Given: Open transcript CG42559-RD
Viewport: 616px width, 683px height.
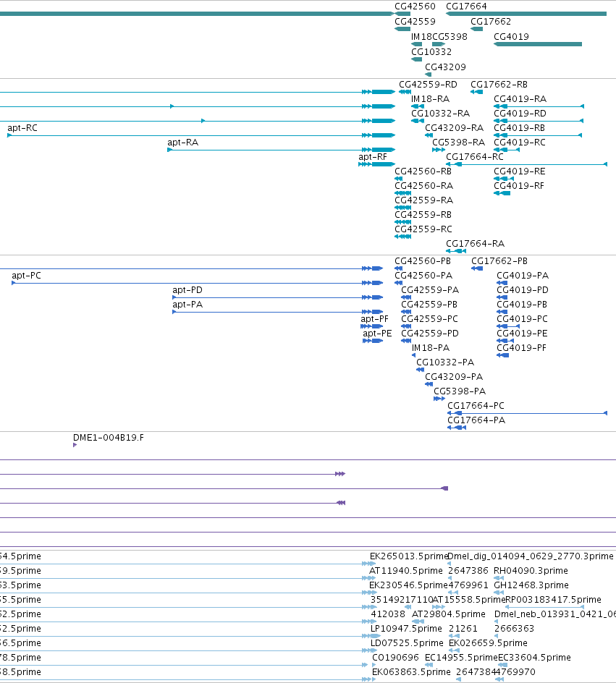Looking at the screenshot, I should pos(428,85).
